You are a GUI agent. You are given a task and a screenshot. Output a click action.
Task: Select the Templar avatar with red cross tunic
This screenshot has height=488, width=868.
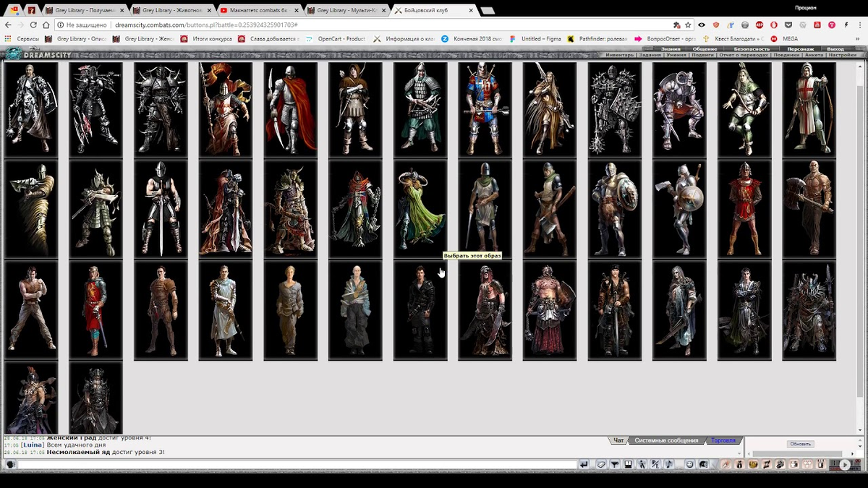(x=809, y=109)
